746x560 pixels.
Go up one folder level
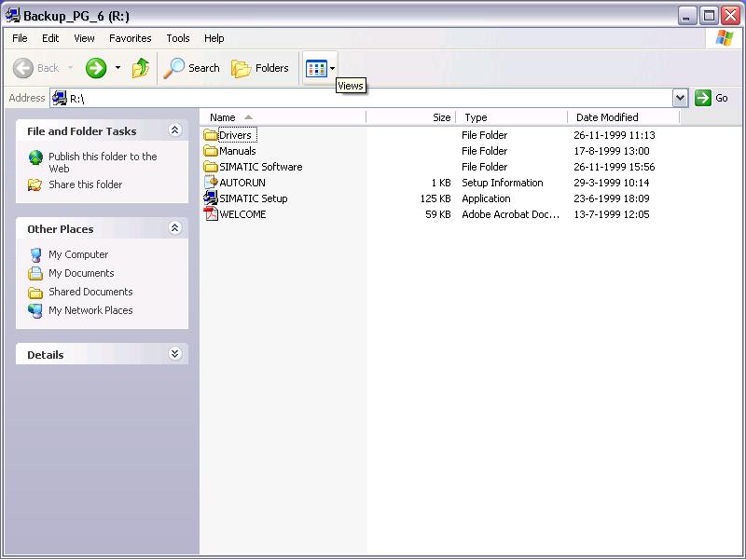(x=141, y=68)
